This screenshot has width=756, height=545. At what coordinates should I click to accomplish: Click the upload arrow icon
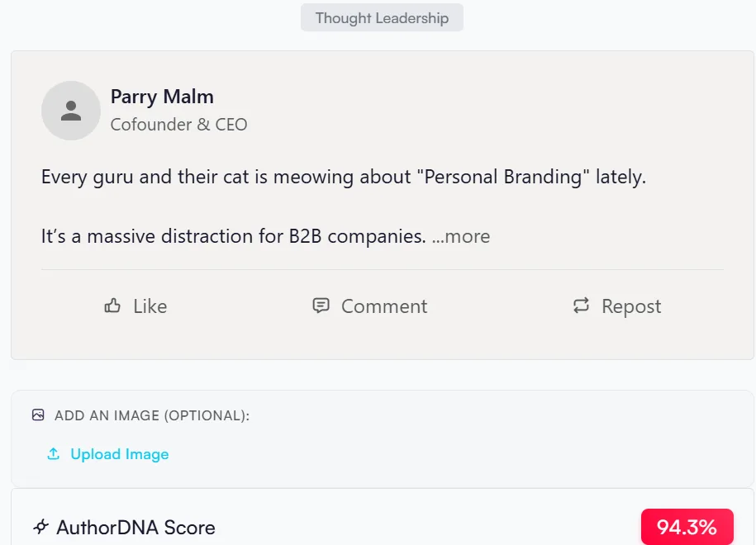coord(54,453)
